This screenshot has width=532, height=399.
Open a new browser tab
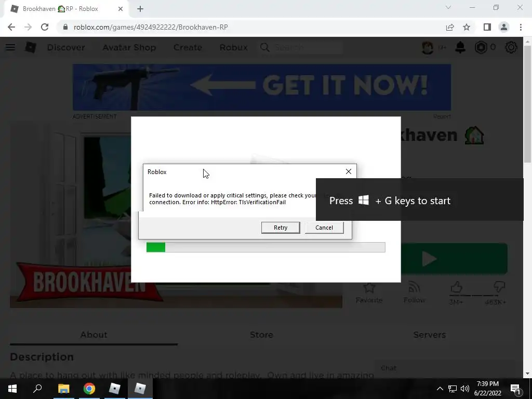point(140,9)
